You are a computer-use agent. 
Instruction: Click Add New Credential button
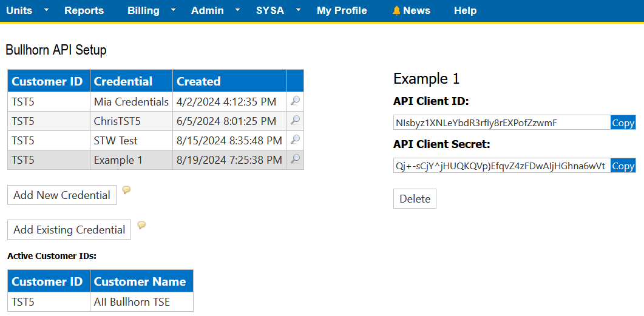pyautogui.click(x=62, y=195)
